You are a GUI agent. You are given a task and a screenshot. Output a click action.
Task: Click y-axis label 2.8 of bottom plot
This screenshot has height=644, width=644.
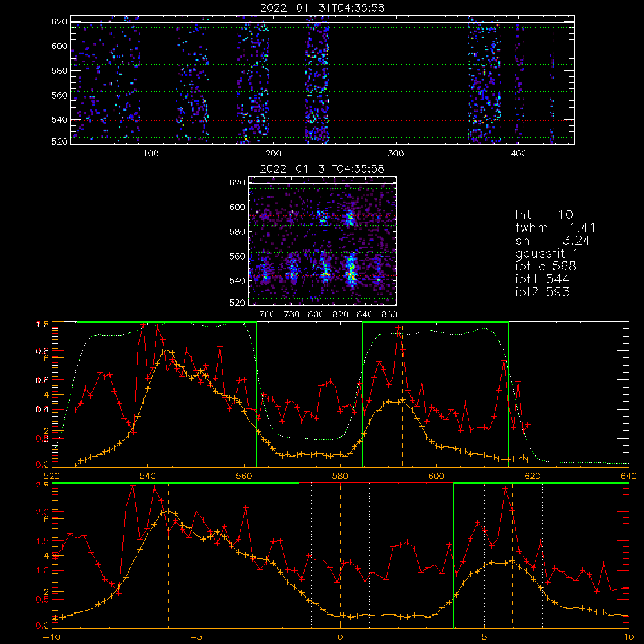click(43, 485)
